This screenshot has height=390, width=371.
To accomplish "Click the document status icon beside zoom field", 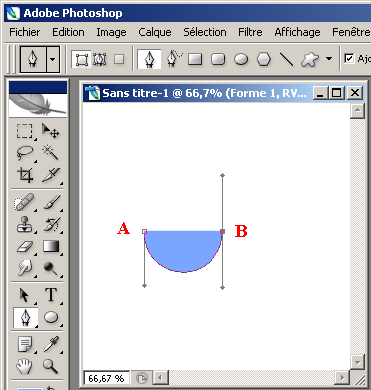I will click(x=142, y=378).
